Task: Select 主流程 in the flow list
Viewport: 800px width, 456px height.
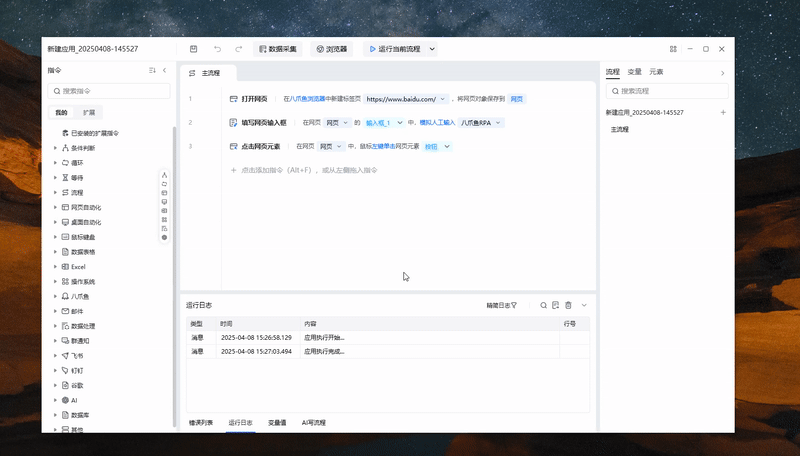Action: click(620, 130)
